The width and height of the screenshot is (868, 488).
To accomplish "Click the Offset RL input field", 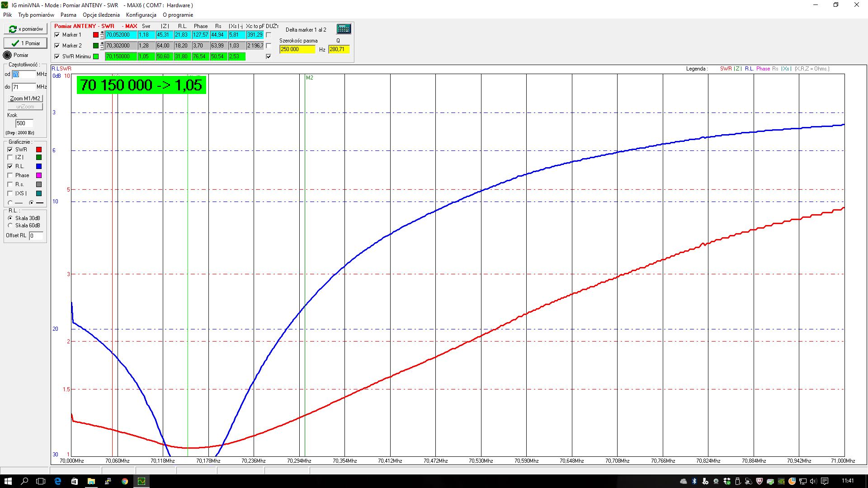I will point(36,236).
